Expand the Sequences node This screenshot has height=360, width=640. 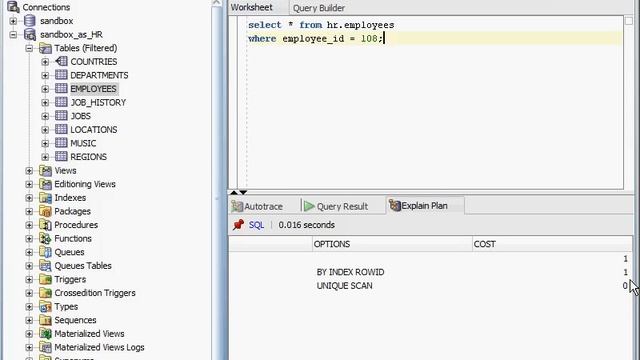29,320
